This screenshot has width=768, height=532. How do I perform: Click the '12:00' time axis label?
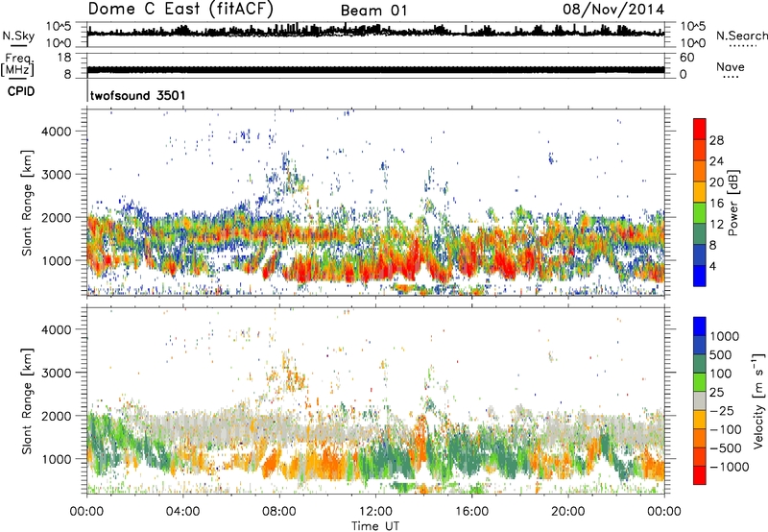pos(375,511)
